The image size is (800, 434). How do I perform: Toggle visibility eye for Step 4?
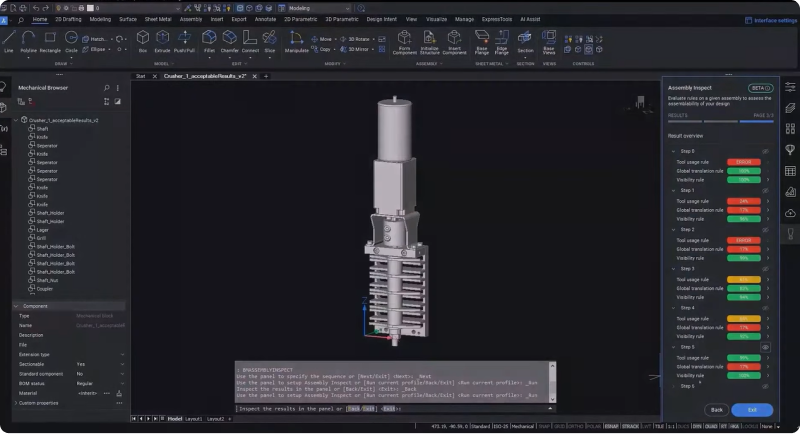coord(765,308)
